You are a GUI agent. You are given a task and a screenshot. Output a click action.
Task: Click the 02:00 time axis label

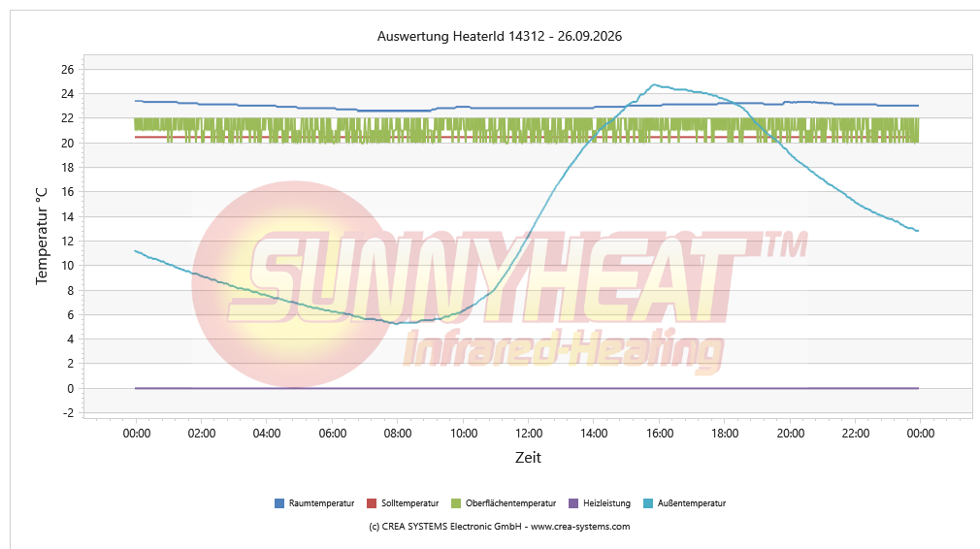click(x=202, y=434)
